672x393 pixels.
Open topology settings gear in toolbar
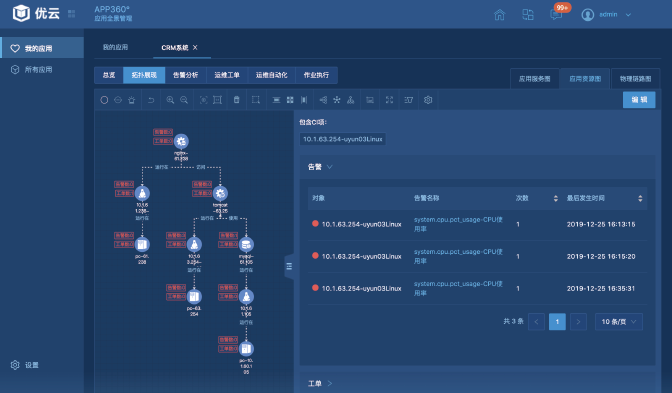[x=428, y=100]
